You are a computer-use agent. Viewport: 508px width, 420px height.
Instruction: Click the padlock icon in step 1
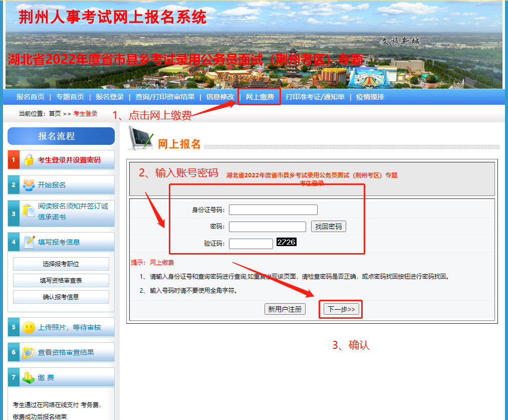point(29,160)
